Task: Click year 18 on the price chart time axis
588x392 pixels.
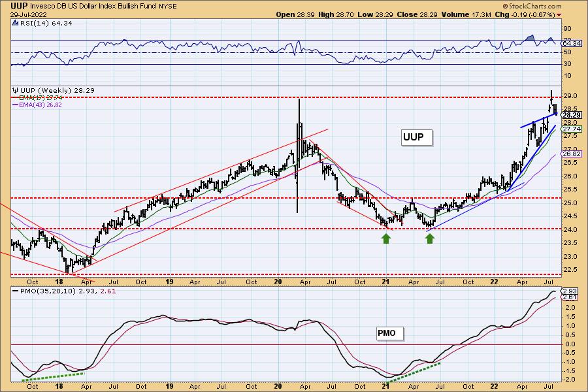Action: (59, 282)
